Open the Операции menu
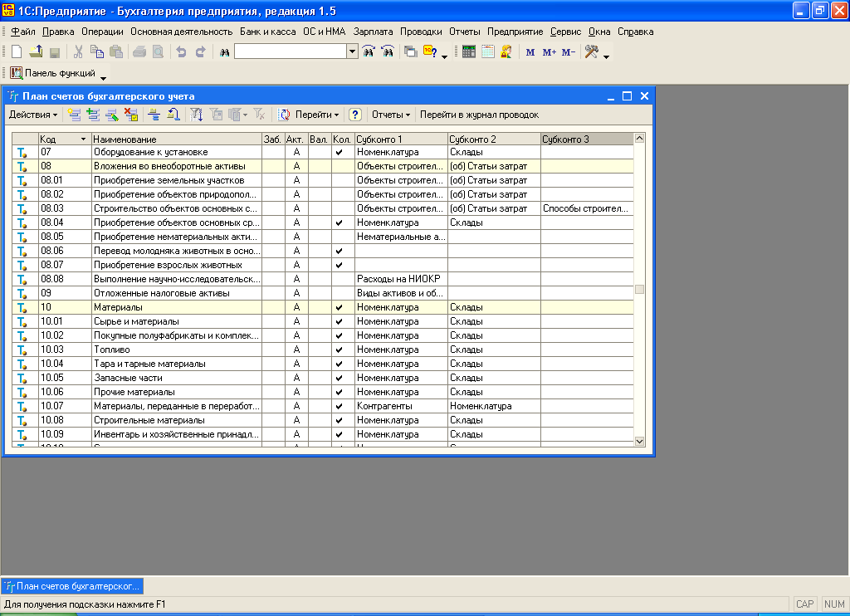850x616 pixels. [x=102, y=32]
